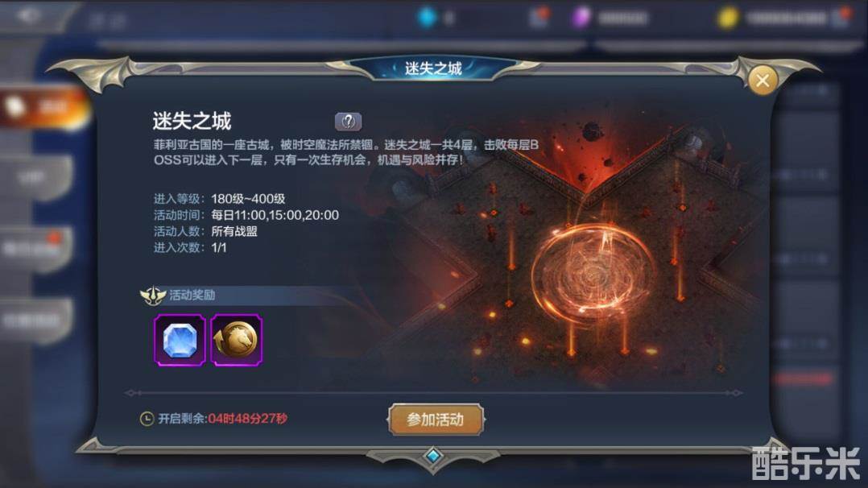The width and height of the screenshot is (868, 488).
Task: Click the clock icon beside 开启剩余
Action: (147, 419)
